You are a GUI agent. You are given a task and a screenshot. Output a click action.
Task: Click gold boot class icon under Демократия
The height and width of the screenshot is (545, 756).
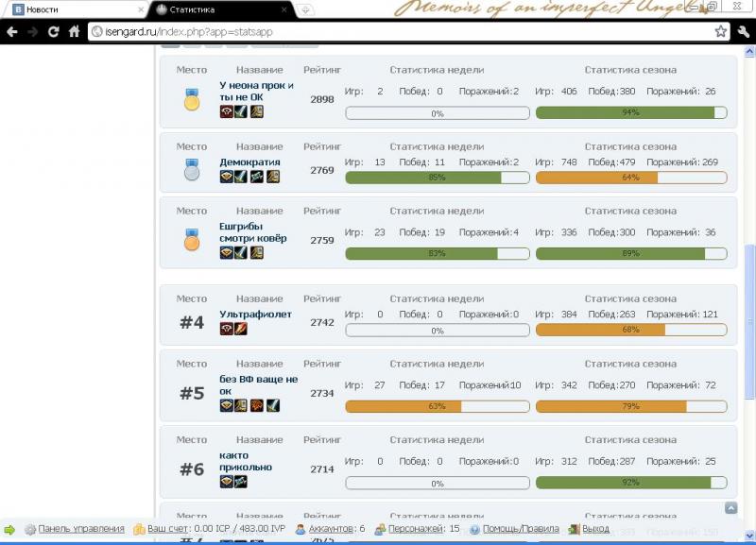coord(273,177)
